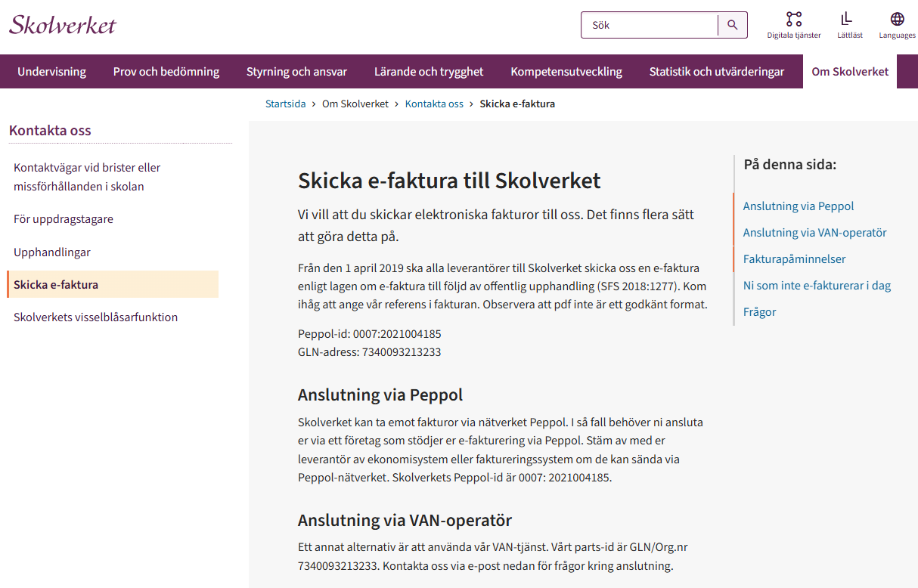Jump to Frågor section

[x=760, y=312]
